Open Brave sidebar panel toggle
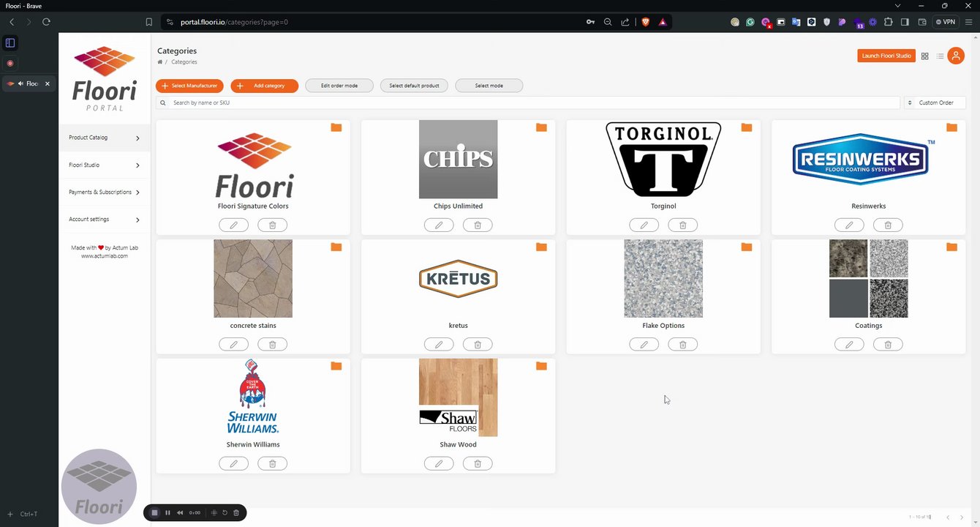This screenshot has height=527, width=980. click(x=905, y=22)
